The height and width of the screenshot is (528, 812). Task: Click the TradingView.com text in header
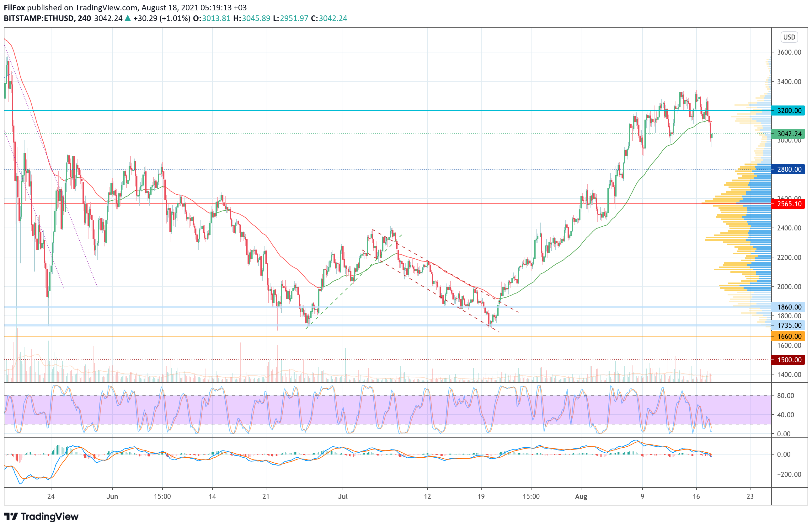(x=106, y=8)
